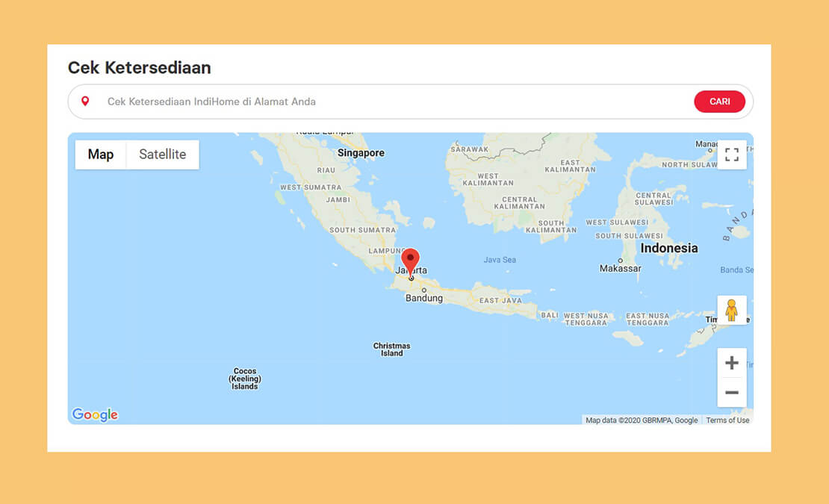The height and width of the screenshot is (504, 829).
Task: Click the WEST SULAWESI label
Action: point(617,223)
